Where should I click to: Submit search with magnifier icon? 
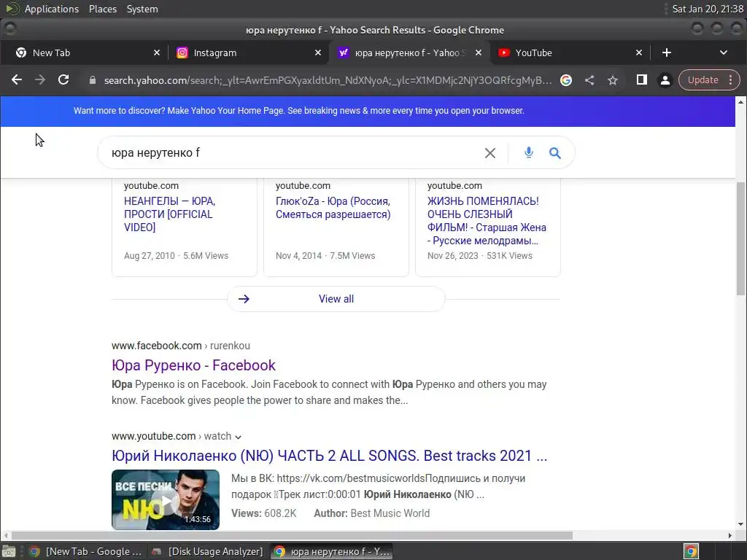(x=554, y=153)
